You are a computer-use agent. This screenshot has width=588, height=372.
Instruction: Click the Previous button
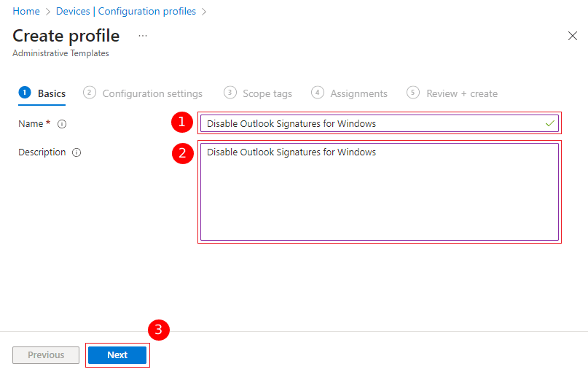coord(46,355)
